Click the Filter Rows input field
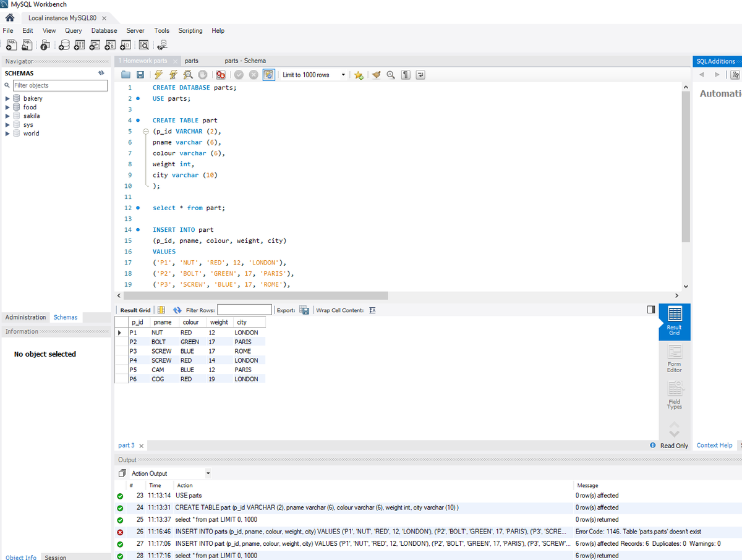742x560 pixels. pyautogui.click(x=244, y=310)
